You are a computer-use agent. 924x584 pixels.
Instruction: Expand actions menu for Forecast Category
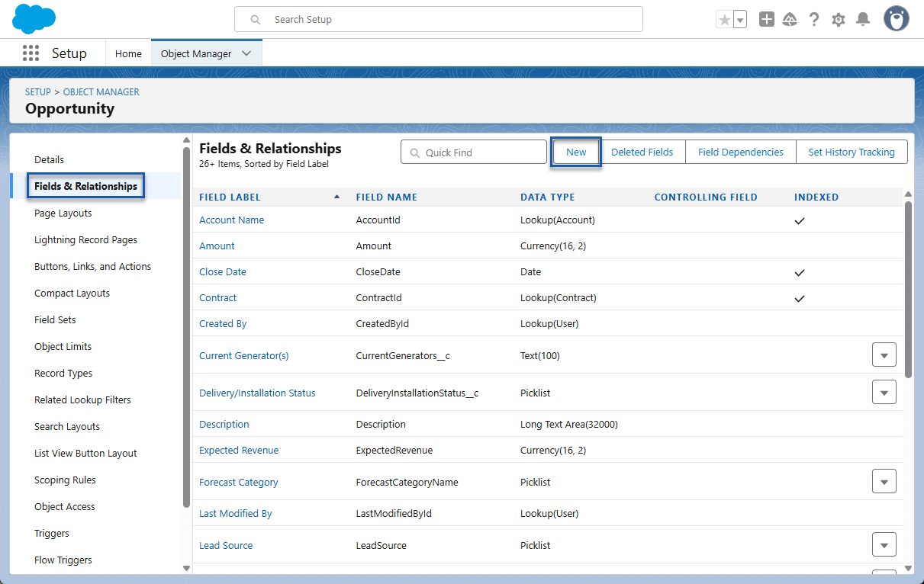coord(884,481)
